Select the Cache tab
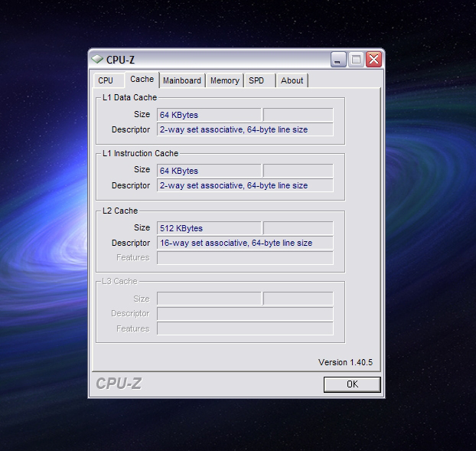Viewport: 476px width, 451px height. (142, 80)
